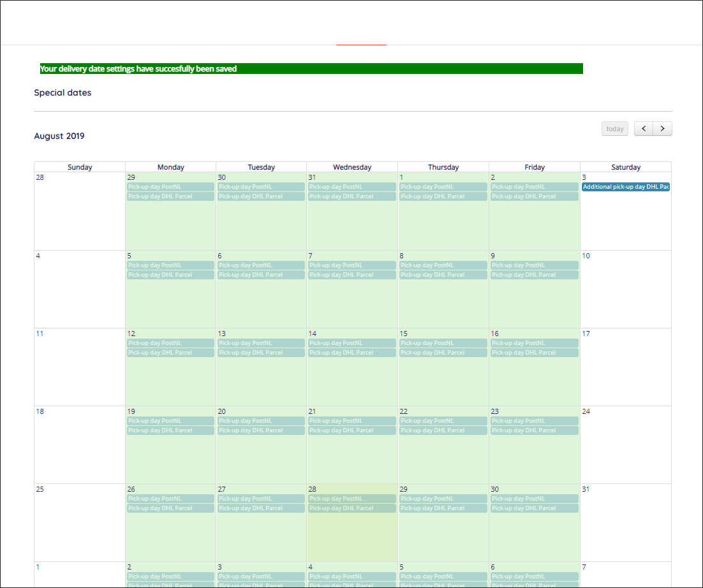Image resolution: width=703 pixels, height=588 pixels.
Task: Select Pick-up day PostNL on Wednesday August 21
Action: (352, 421)
